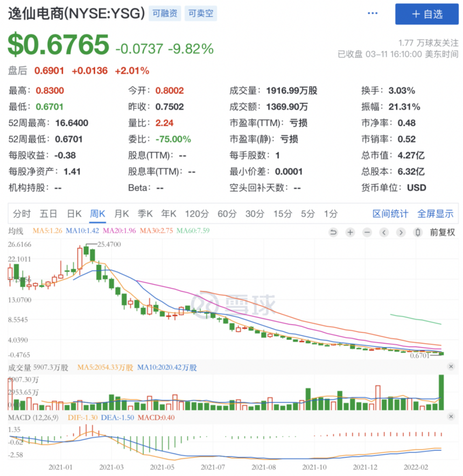The image size is (463, 476).
Task: Click the 振幅 value 21.31%
Action: pos(404,106)
